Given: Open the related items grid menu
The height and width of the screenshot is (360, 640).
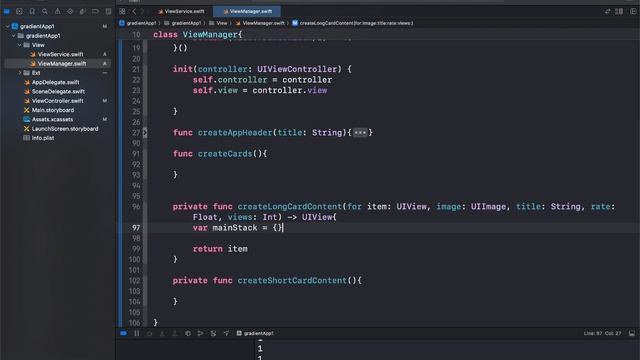Looking at the screenshot, I should 122,11.
